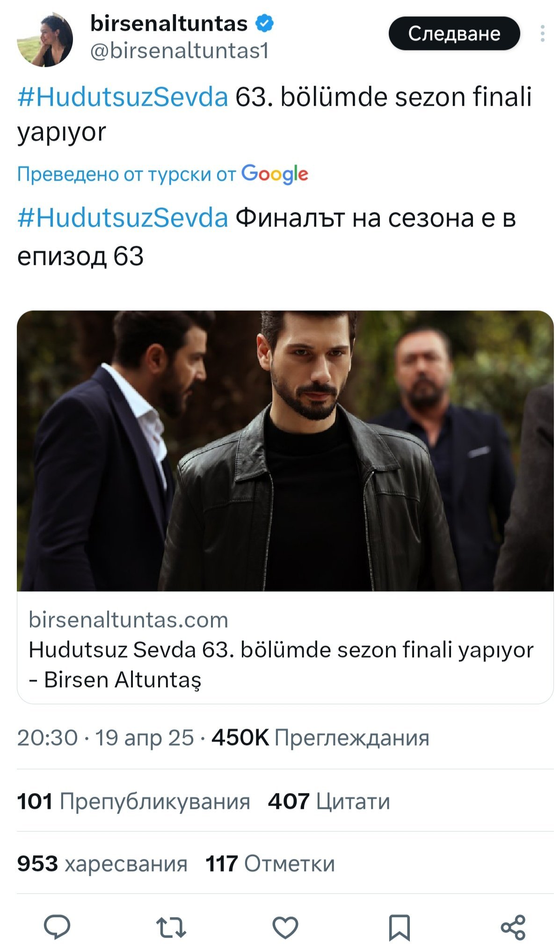
Task: Open the three-dot more options menu
Action: click(542, 34)
